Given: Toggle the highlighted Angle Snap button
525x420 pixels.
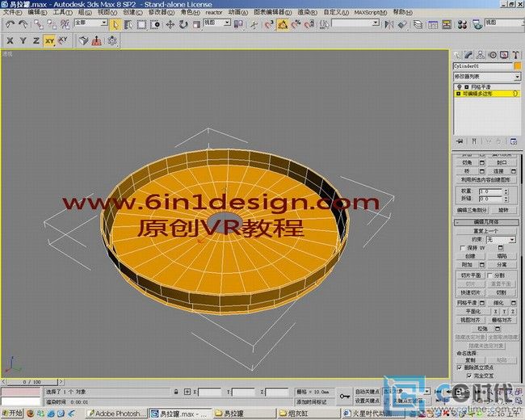Looking at the screenshot, I should [283, 25].
